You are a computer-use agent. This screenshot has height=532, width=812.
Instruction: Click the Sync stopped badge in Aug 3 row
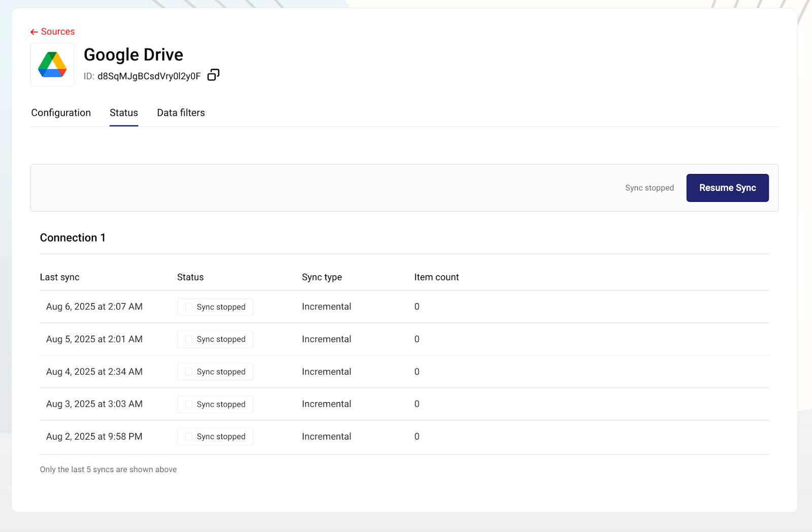(215, 404)
